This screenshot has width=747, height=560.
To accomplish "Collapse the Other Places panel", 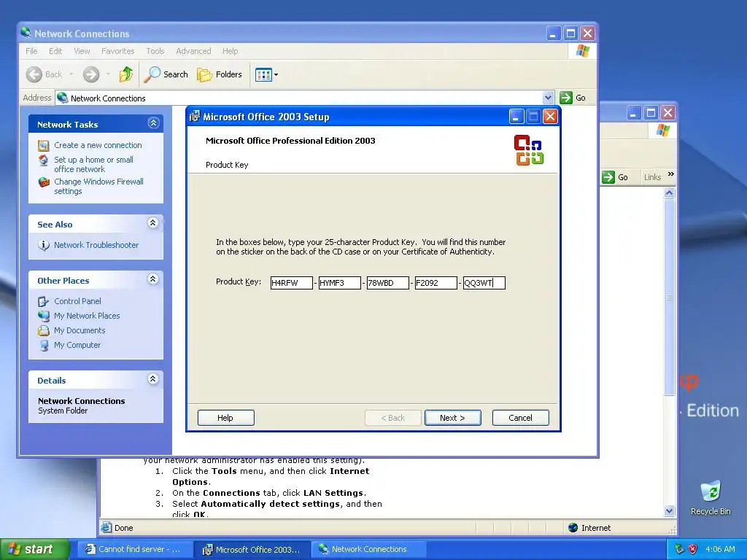I will tap(153, 279).
